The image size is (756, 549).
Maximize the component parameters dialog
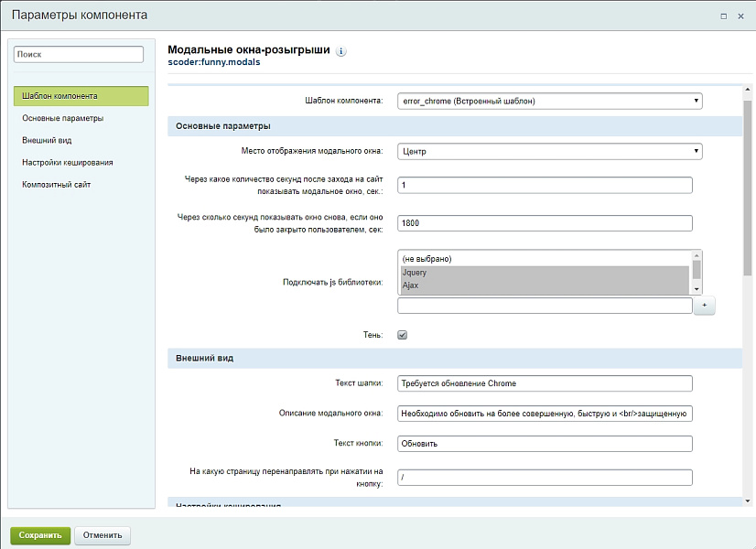point(724,16)
